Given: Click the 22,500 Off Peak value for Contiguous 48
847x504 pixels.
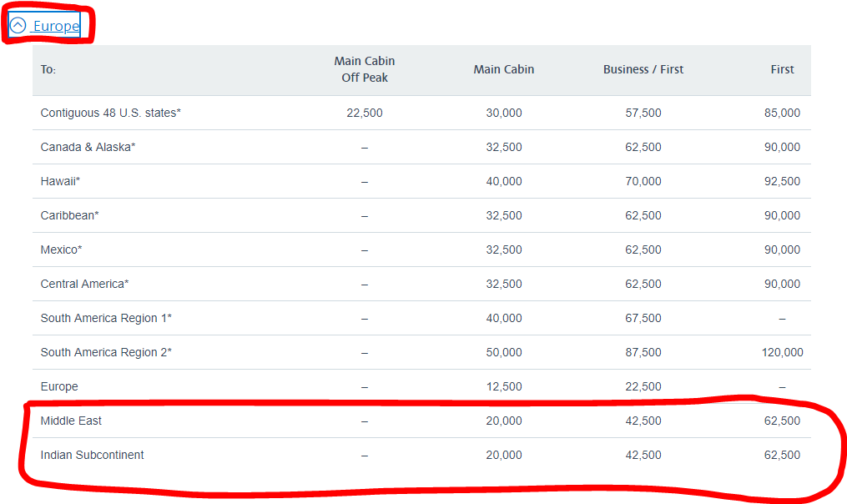Looking at the screenshot, I should (364, 113).
